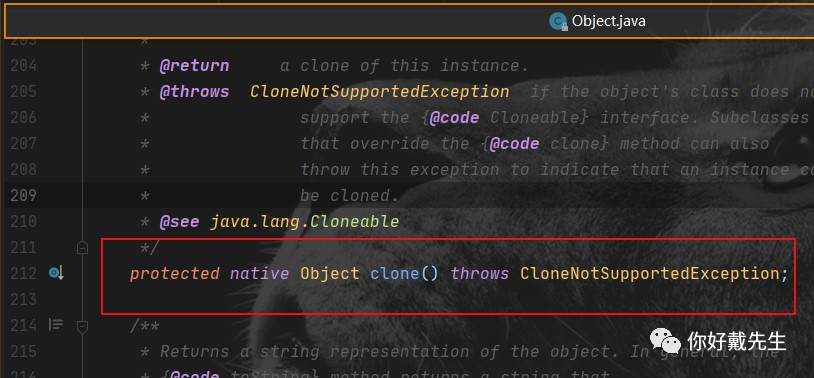Click the @throws tag on line 205
The height and width of the screenshot is (378, 814).
(194, 92)
